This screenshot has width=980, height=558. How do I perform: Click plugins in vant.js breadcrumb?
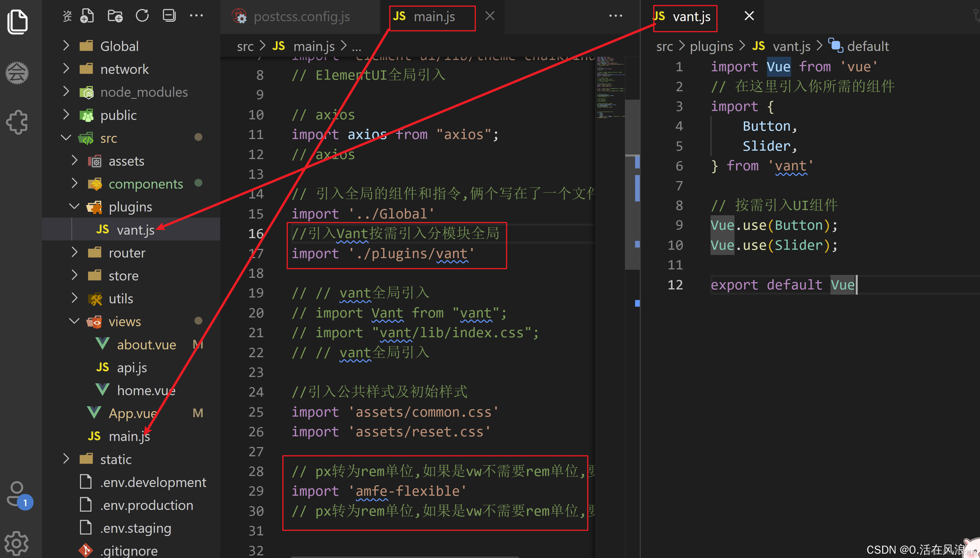(711, 46)
